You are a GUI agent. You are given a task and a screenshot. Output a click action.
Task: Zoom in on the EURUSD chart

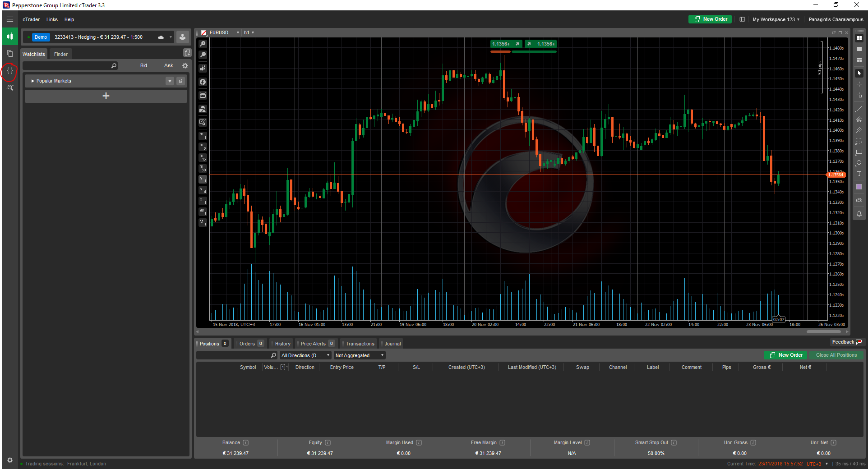coord(203,44)
